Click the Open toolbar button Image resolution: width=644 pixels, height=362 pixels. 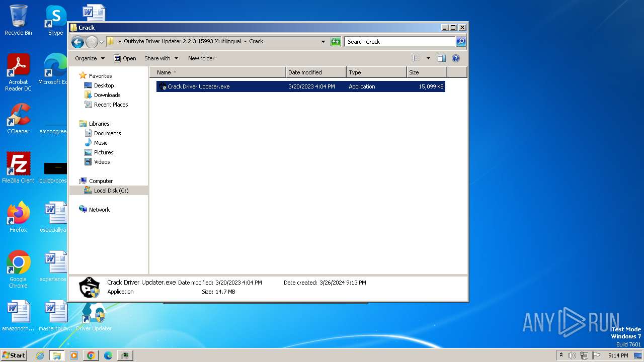click(125, 58)
